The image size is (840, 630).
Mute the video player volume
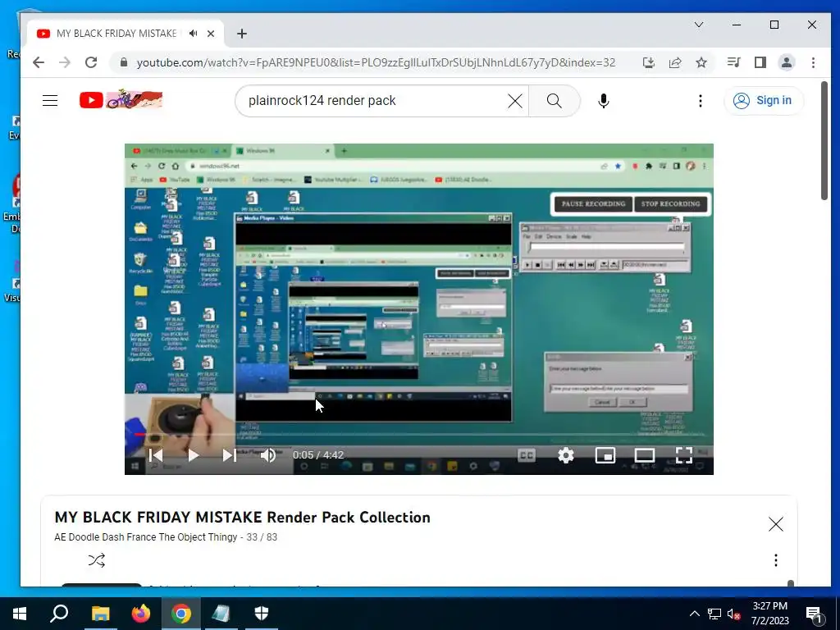(x=268, y=455)
